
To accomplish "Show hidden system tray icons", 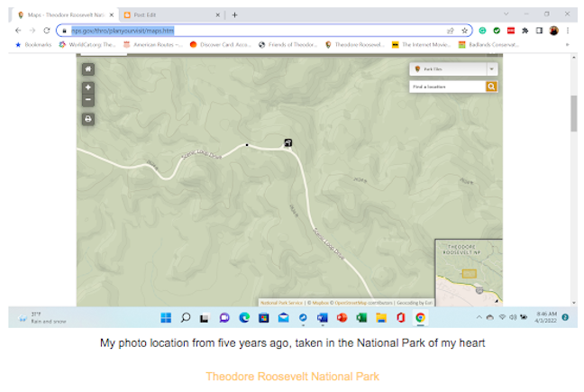I will (479, 317).
